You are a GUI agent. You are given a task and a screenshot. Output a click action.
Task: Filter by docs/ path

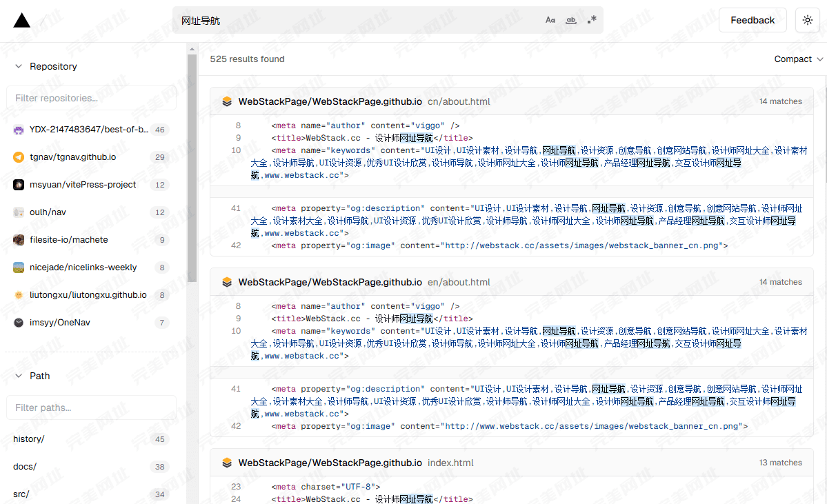click(91, 467)
